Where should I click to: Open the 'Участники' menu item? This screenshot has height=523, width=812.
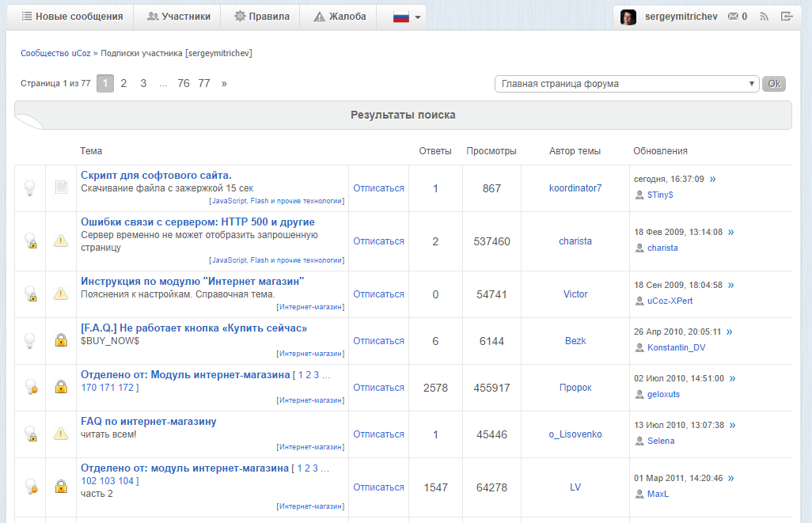[179, 17]
